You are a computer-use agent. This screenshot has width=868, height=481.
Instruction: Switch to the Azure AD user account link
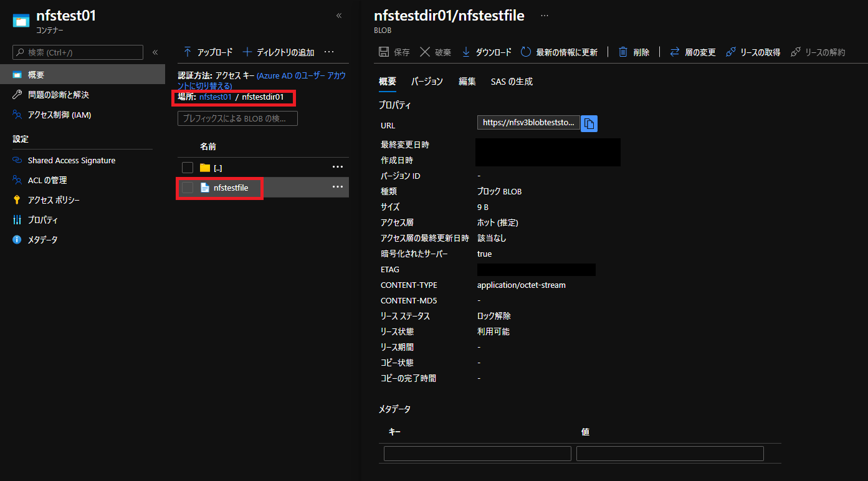[x=262, y=80]
